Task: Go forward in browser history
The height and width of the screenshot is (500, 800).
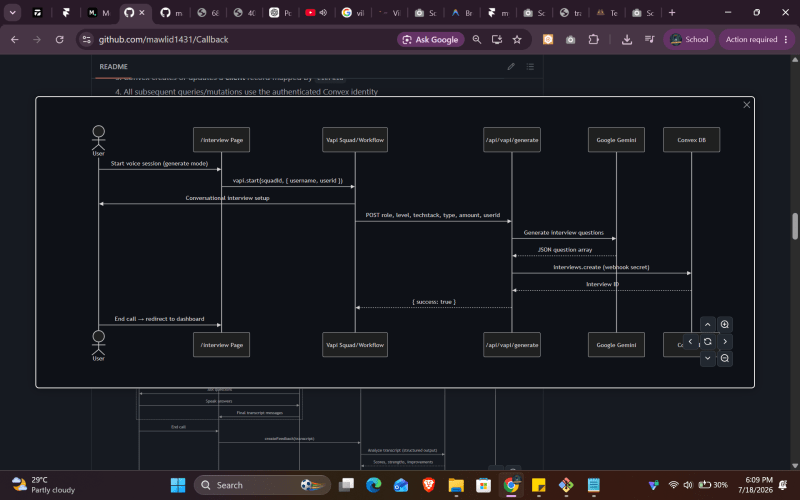Action: [x=37, y=39]
